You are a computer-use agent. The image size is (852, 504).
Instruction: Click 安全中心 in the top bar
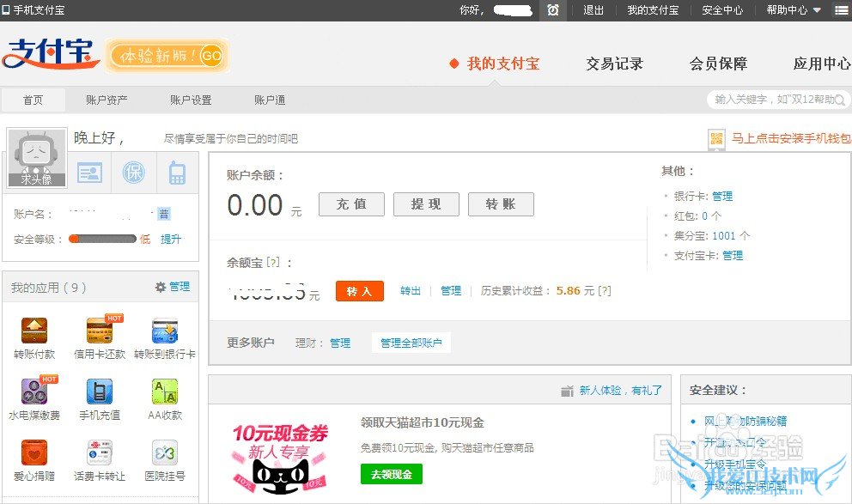(722, 9)
